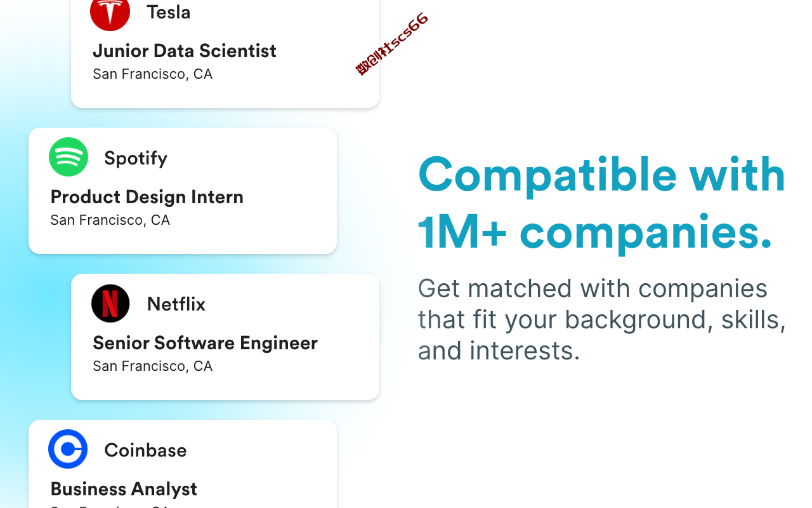
Task: Click the red Tesla logo icon
Action: (x=110, y=13)
